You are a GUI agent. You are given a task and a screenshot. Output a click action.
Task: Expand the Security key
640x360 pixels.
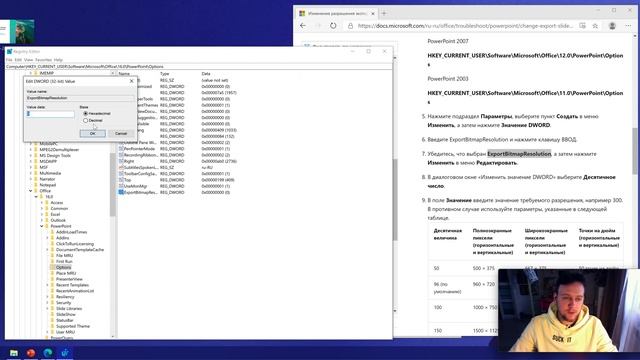coord(47,303)
